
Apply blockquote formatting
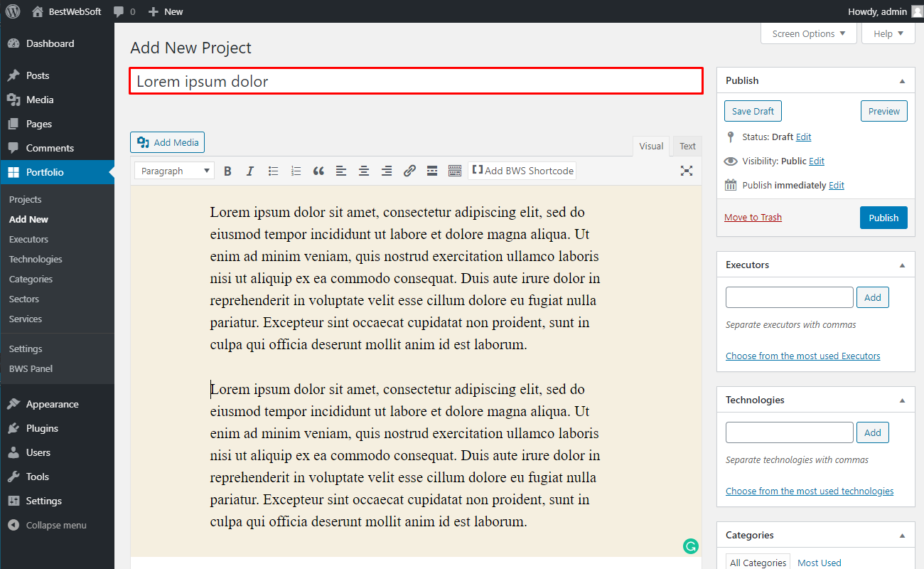pyautogui.click(x=318, y=171)
